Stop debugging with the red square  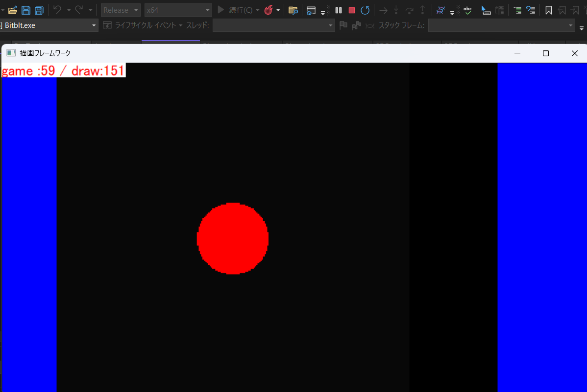[x=351, y=10]
